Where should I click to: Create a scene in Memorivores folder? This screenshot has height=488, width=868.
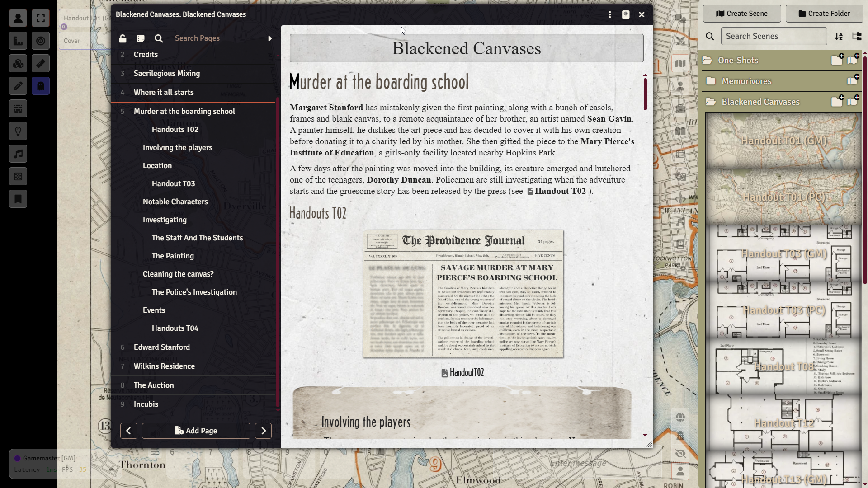853,80
